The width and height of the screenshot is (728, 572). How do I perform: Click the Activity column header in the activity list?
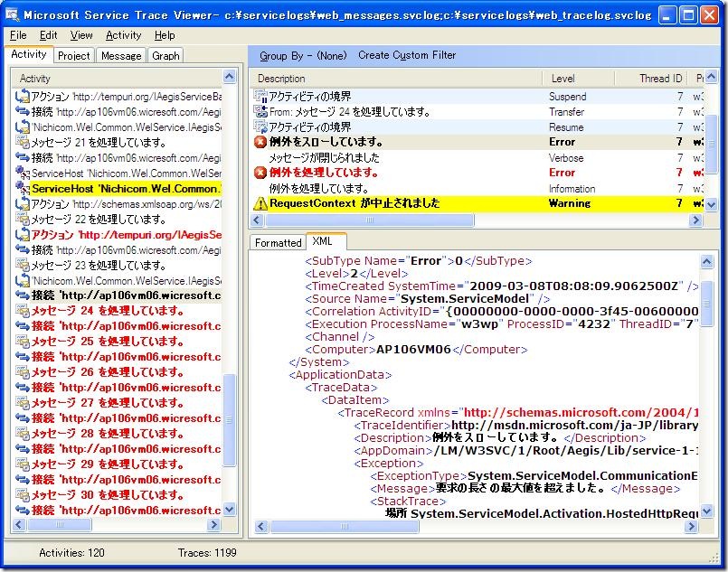[x=118, y=79]
